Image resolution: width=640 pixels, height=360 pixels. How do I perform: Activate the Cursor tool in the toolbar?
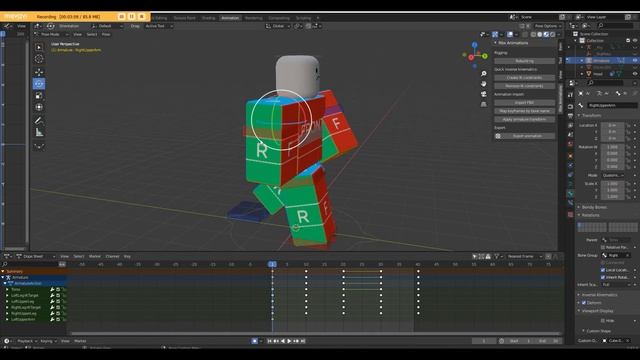coord(39,59)
